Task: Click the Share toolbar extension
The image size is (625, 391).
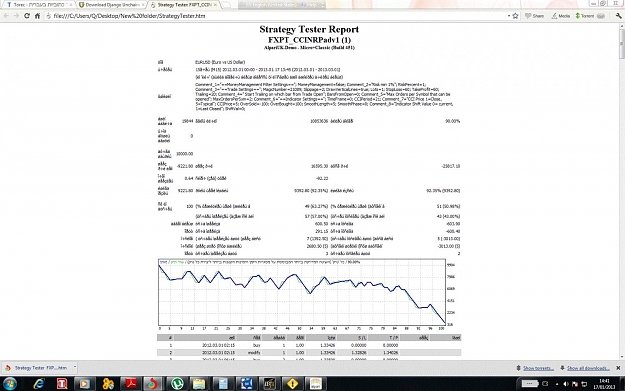Action: click(x=535, y=16)
